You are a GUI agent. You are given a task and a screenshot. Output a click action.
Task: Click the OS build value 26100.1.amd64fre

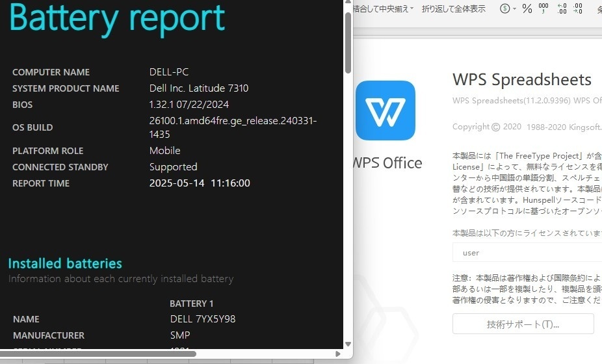[x=233, y=127]
